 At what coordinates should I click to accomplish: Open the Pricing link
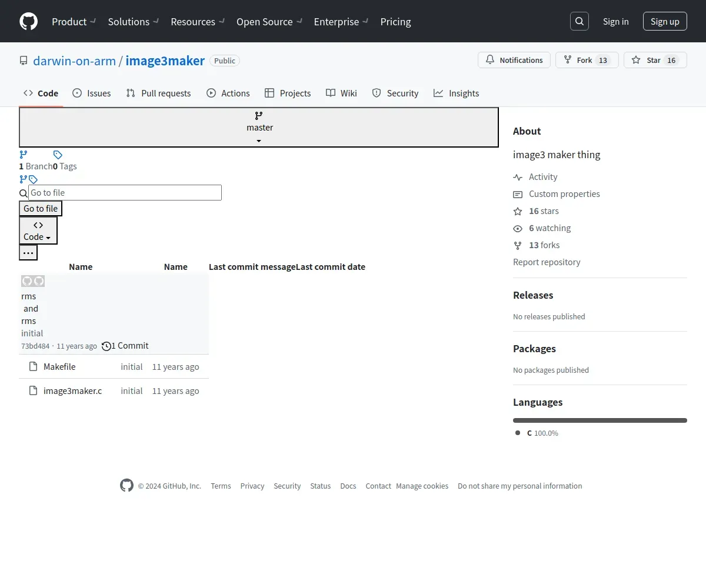[x=395, y=22]
